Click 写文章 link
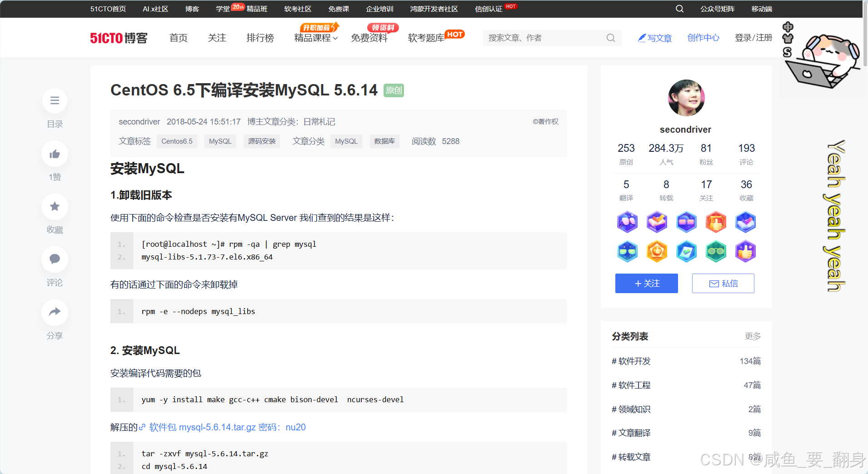The height and width of the screenshot is (474, 868). coord(654,38)
